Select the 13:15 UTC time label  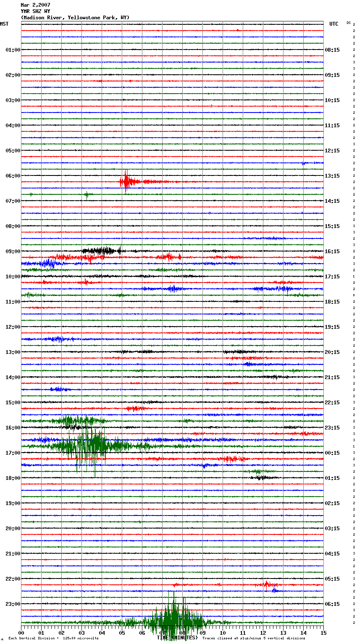coord(332,176)
